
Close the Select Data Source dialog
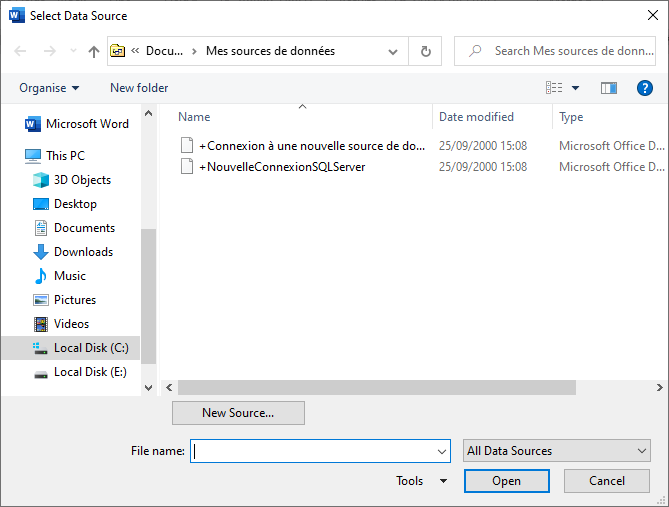point(652,15)
